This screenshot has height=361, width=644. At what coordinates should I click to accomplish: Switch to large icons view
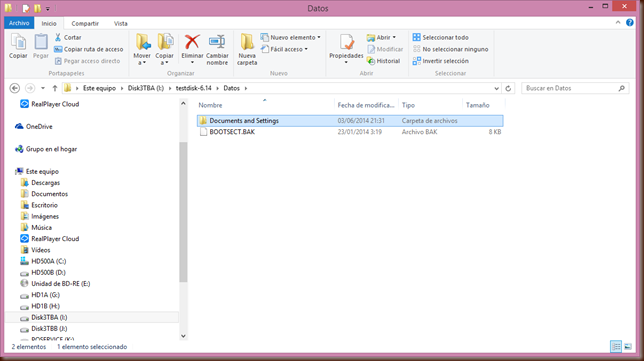coord(628,347)
